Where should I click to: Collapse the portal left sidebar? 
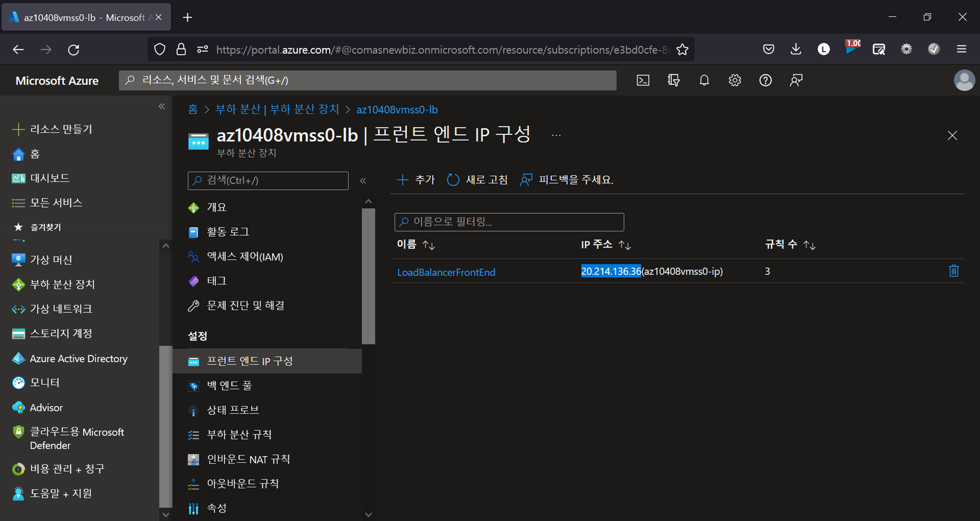tap(162, 106)
